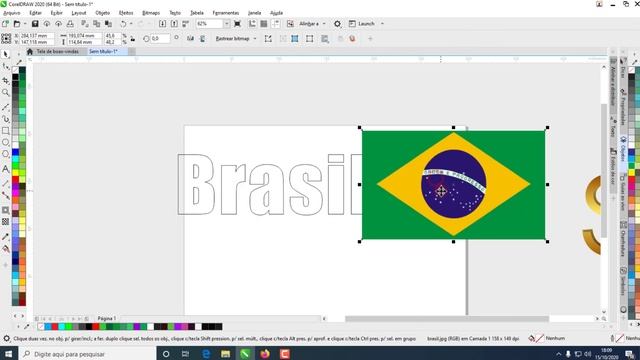This screenshot has height=360, width=640.
Task: Click the Undo arrow icon
Action: 123,24
